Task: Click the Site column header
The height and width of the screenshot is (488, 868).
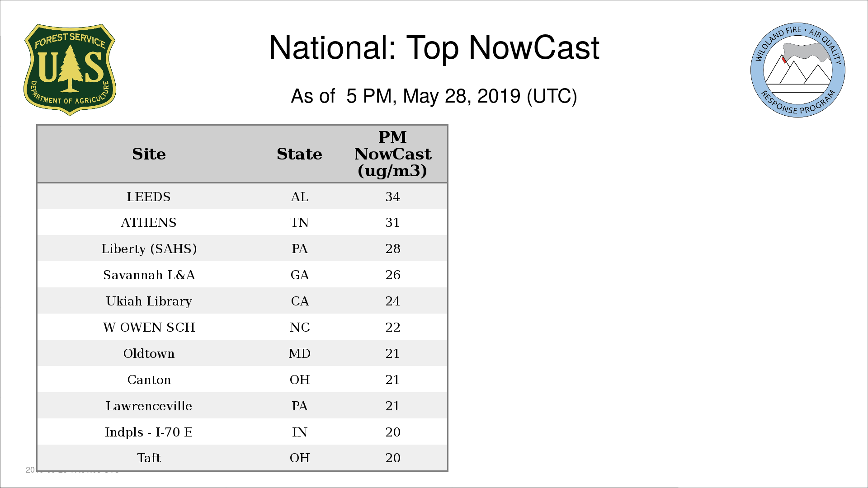Action: point(149,154)
